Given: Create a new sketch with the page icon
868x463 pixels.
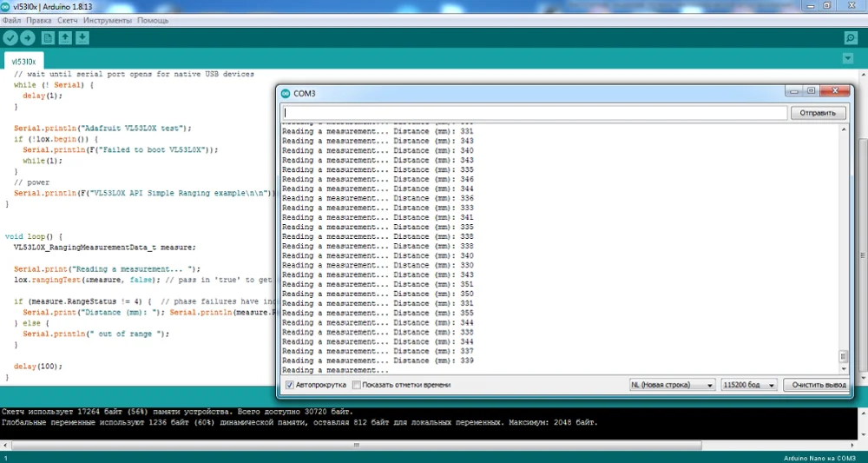Looking at the screenshot, I should (x=48, y=37).
